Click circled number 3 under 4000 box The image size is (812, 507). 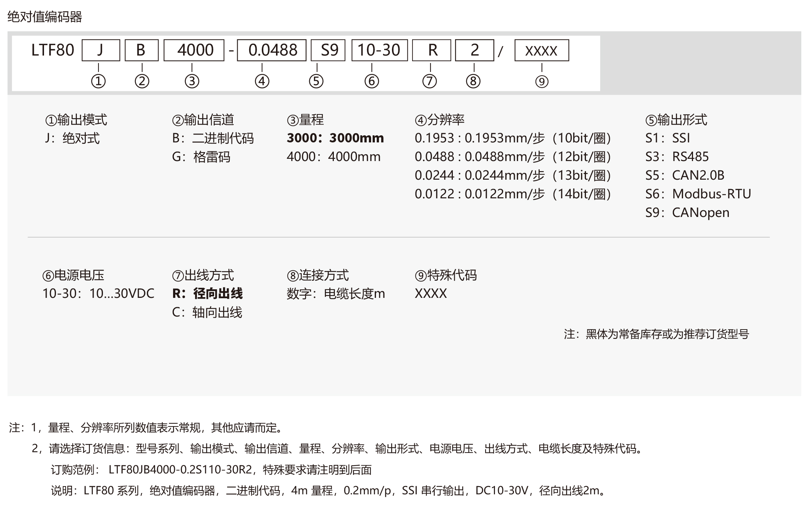(192, 81)
